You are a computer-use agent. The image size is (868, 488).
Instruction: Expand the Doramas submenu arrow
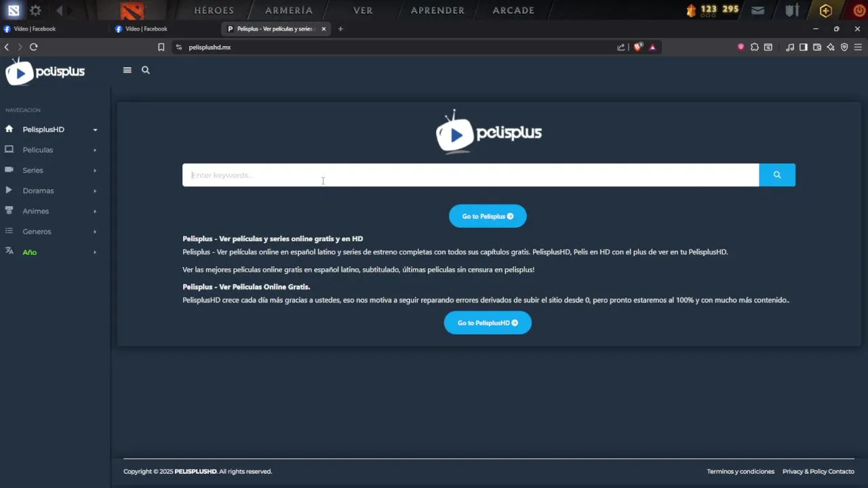point(95,190)
